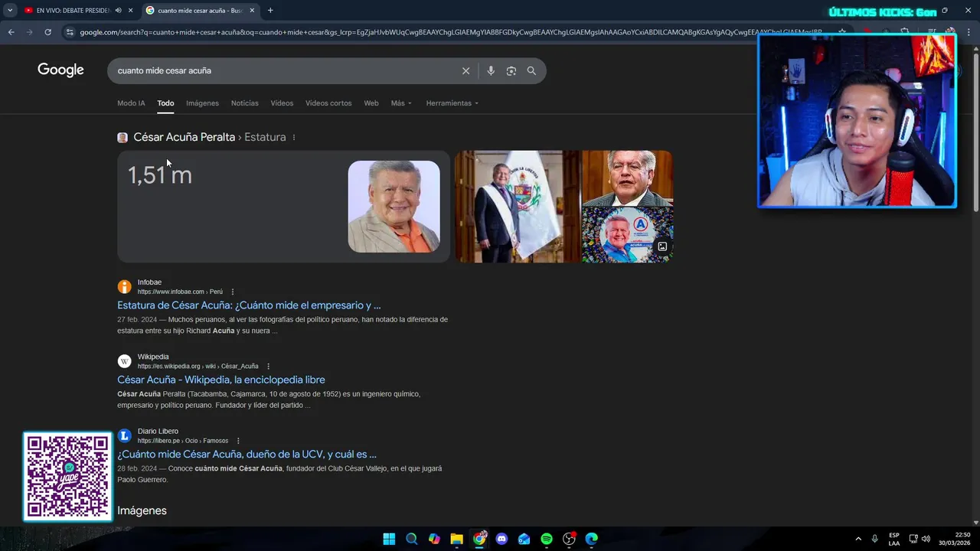Open photo of Acuña with flag and sash
Image resolution: width=980 pixels, height=551 pixels.
click(518, 207)
